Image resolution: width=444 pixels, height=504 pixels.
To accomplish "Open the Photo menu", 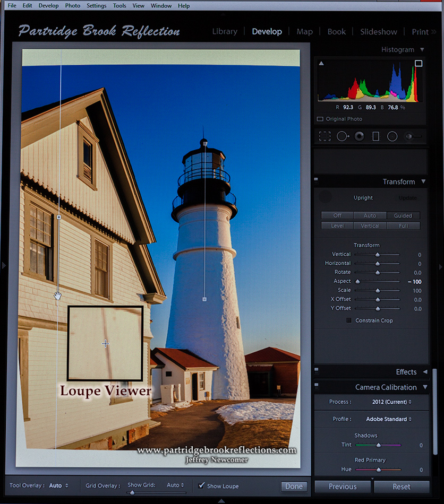I will coord(72,5).
